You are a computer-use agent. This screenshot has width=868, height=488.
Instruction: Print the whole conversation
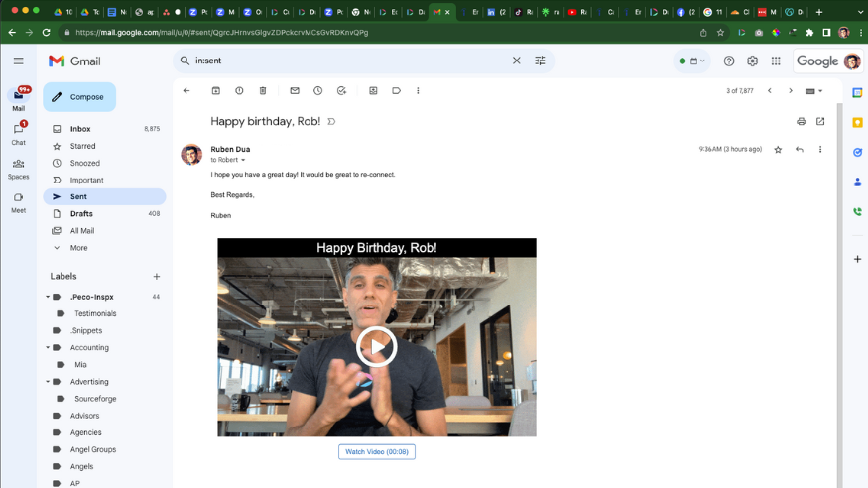(x=801, y=121)
